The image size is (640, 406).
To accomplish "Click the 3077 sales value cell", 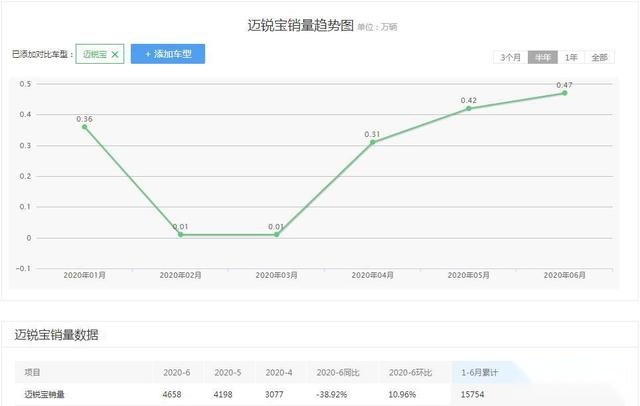I will point(274,395).
